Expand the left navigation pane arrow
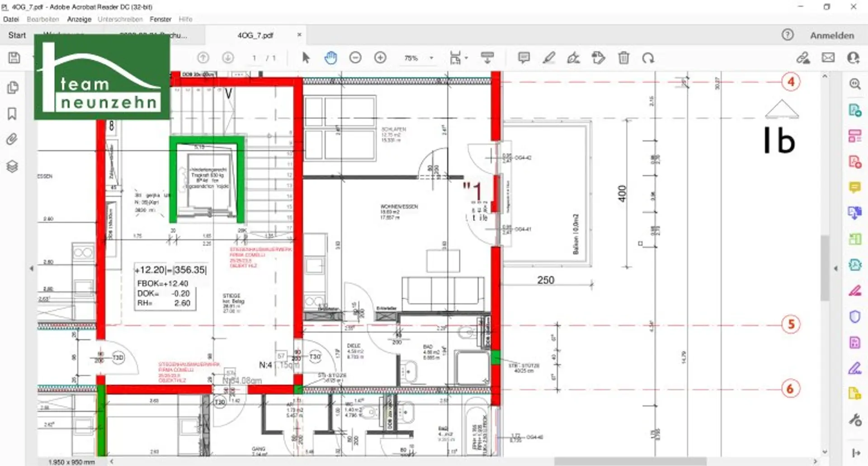This screenshot has height=466, width=868. coord(31,268)
